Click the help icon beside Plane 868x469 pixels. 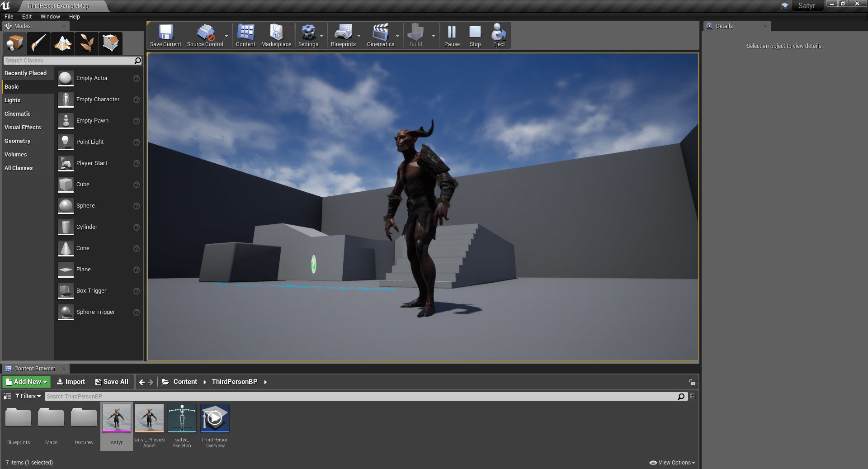click(x=137, y=270)
